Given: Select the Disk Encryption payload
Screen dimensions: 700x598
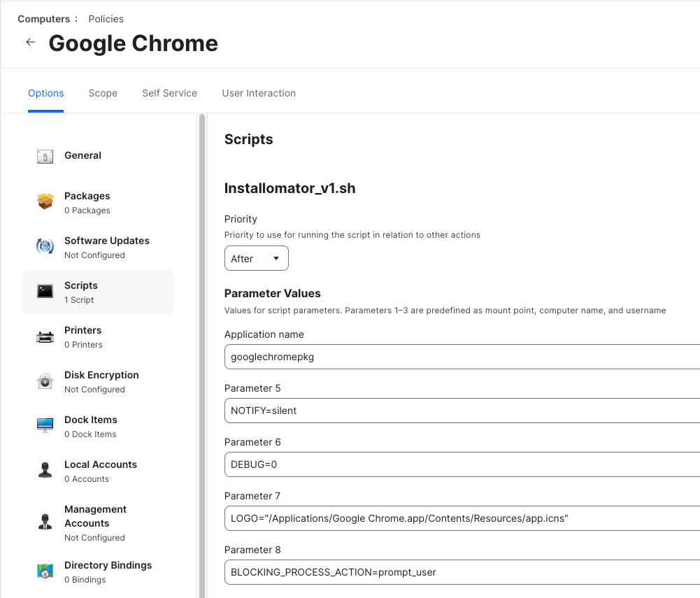Looking at the screenshot, I should (x=98, y=381).
